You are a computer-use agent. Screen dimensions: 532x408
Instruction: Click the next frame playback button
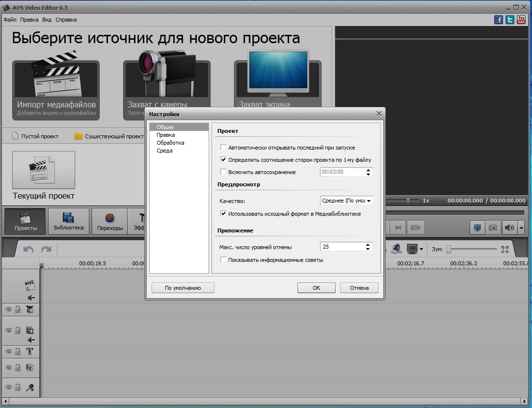pos(399,228)
